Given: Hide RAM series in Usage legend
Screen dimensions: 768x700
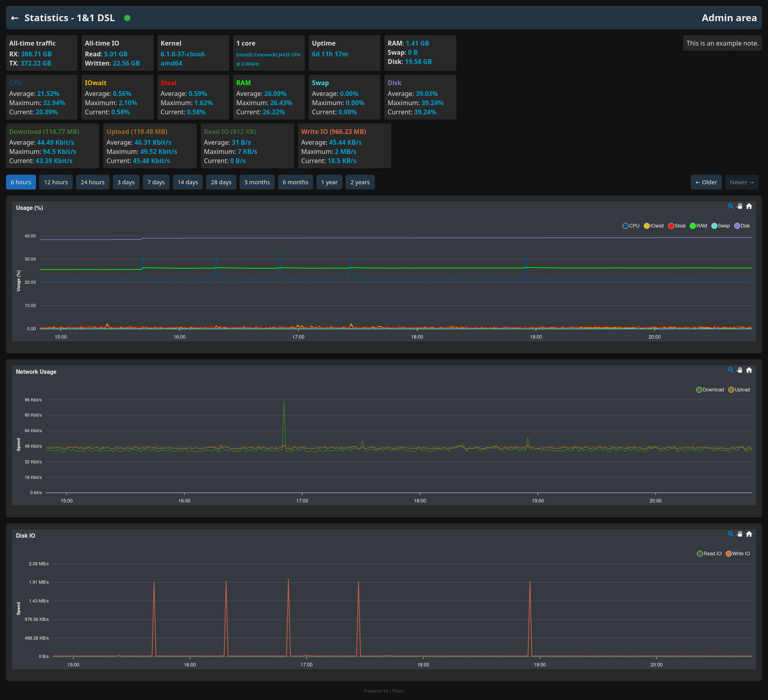Looking at the screenshot, I should (x=698, y=226).
